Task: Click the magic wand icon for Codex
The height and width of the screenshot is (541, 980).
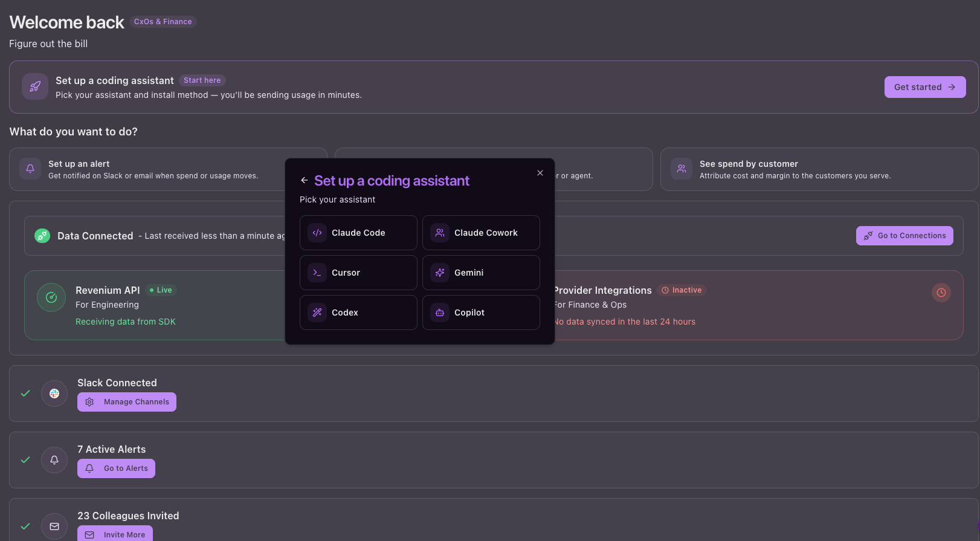Action: coord(317,313)
